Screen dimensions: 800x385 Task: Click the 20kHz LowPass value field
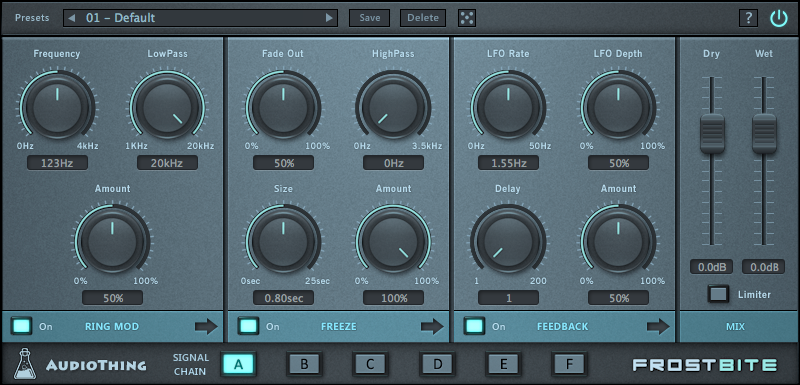click(167, 163)
